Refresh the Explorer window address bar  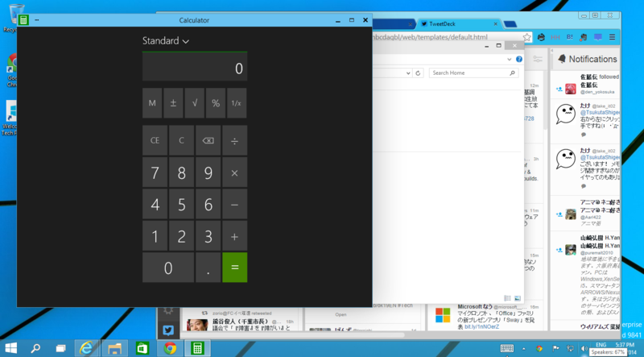tap(418, 73)
